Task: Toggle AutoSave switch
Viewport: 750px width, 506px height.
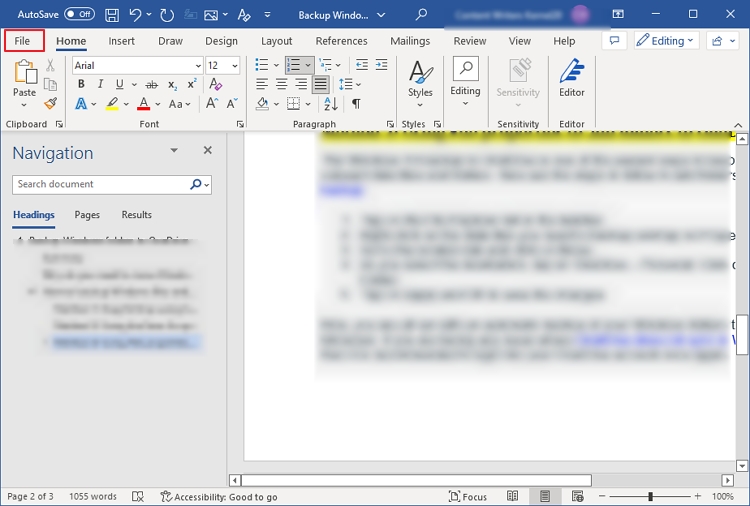Action: [x=79, y=14]
